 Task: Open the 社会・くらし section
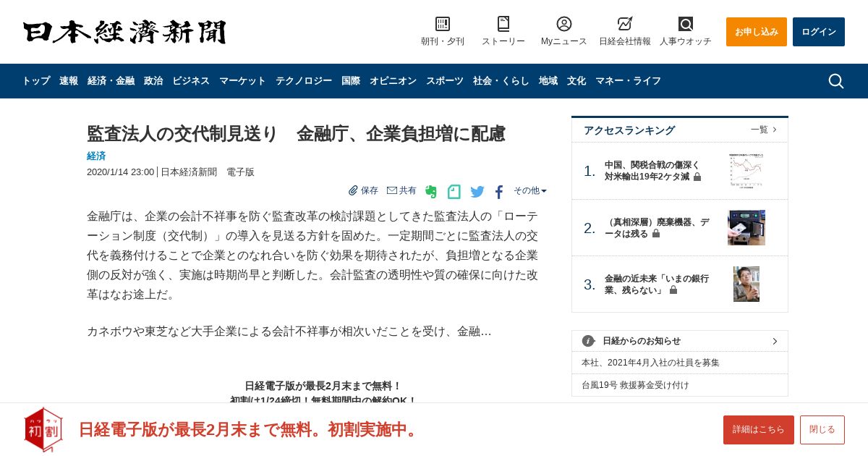coord(501,81)
